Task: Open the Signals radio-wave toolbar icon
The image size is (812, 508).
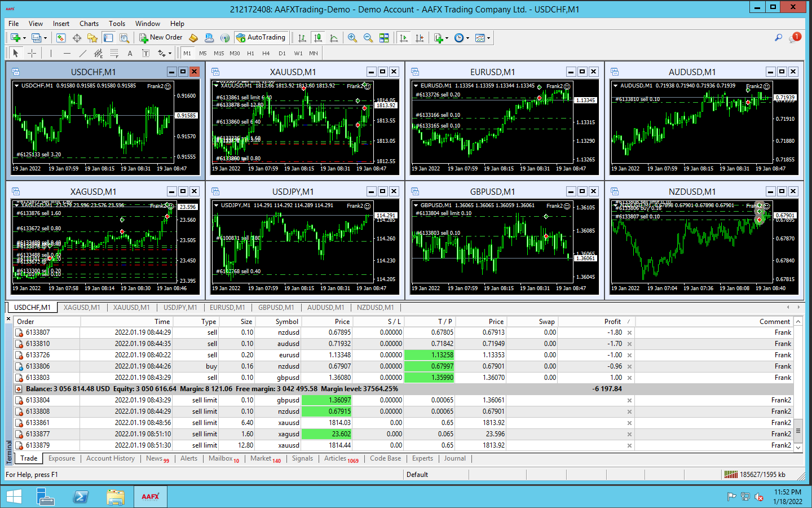Action: (225, 38)
